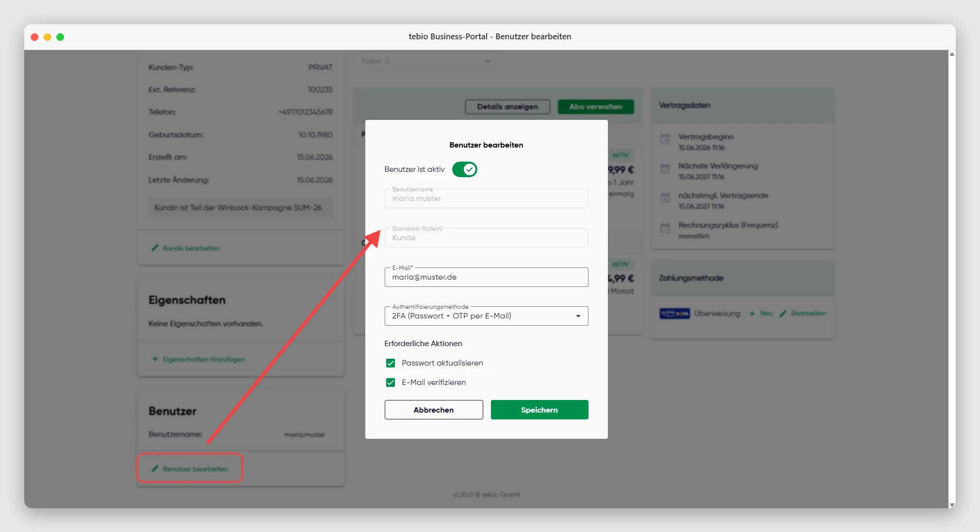Click 'Bearbeiten' link under Zahlungsmethode

[x=809, y=314]
